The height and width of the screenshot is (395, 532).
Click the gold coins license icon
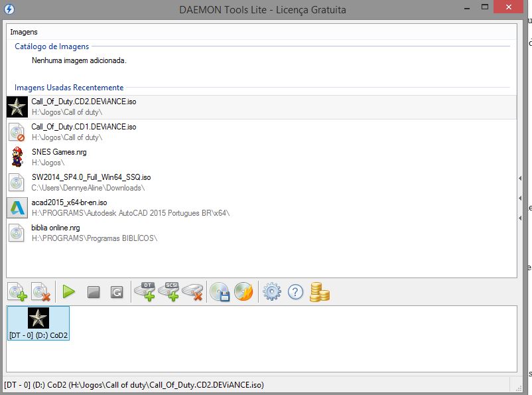(320, 291)
